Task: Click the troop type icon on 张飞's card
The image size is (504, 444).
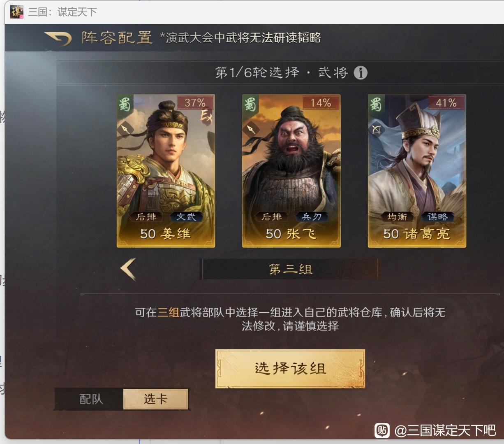Action: (x=250, y=129)
